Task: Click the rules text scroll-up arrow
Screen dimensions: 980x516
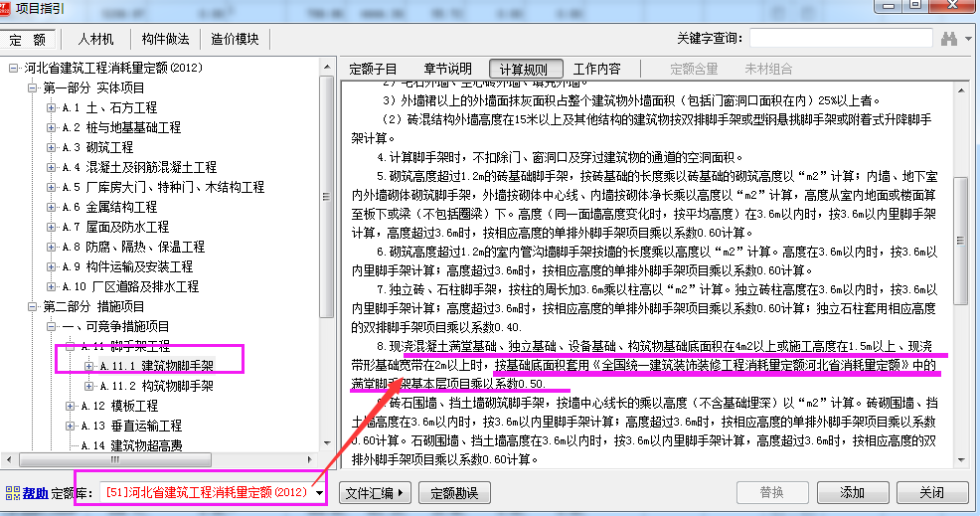Action: click(961, 90)
